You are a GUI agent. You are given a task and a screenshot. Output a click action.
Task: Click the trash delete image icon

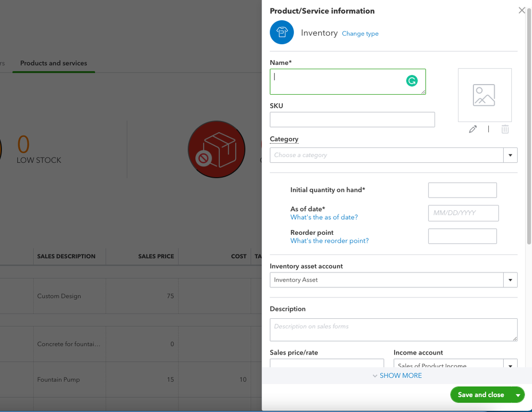505,129
